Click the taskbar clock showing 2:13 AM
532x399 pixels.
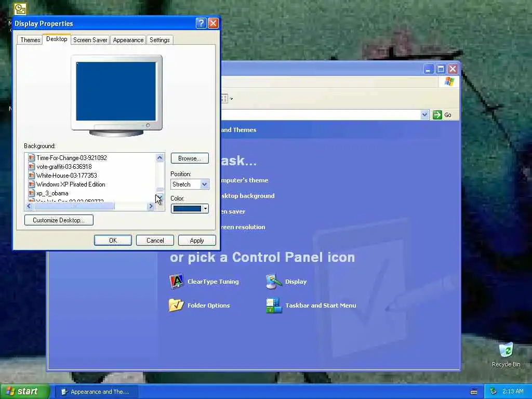(x=513, y=391)
